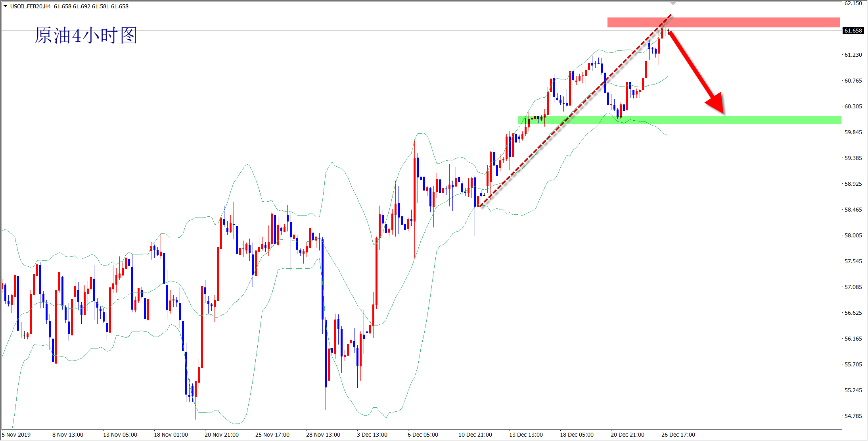Viewport: 868px width, 441px height.
Task: Click the 26 Dec 17:00 time label
Action: [678, 435]
